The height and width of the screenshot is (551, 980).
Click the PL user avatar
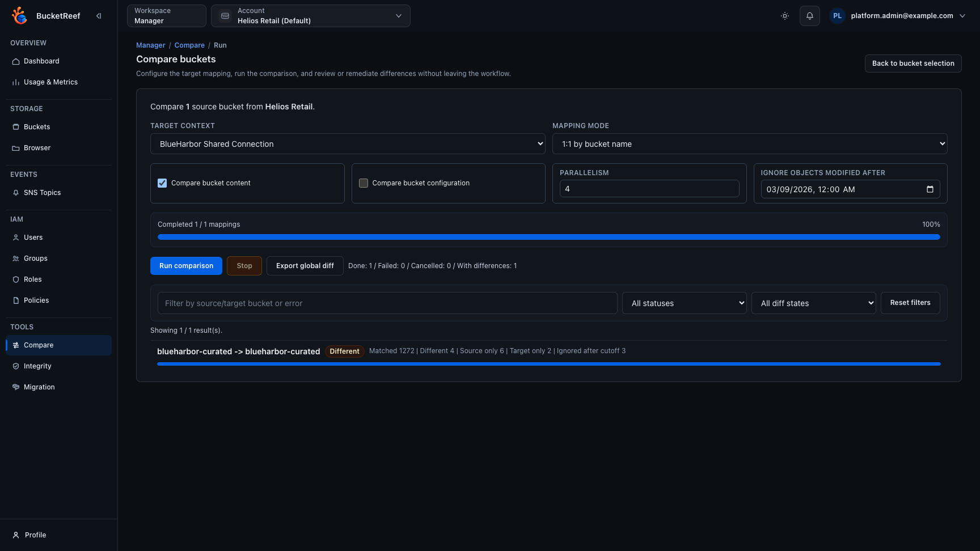coord(837,16)
